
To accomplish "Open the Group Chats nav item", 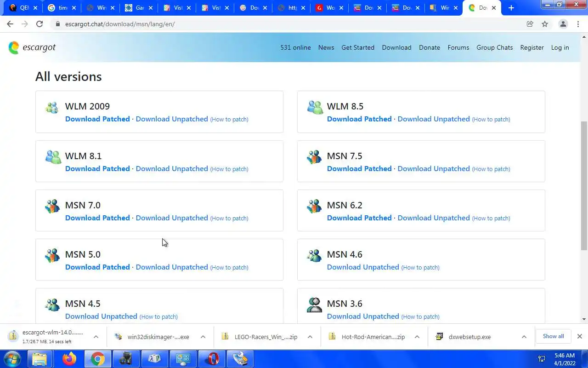I will coord(495,47).
